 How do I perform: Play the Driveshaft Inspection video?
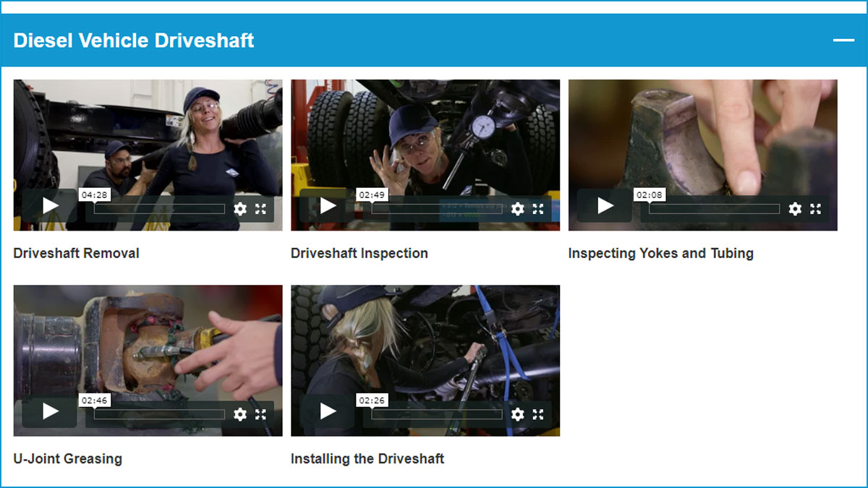[328, 206]
